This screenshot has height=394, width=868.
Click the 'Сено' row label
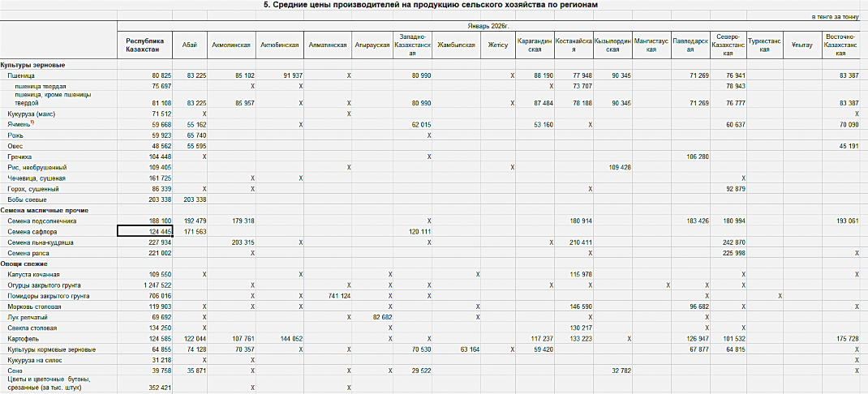tap(15, 370)
